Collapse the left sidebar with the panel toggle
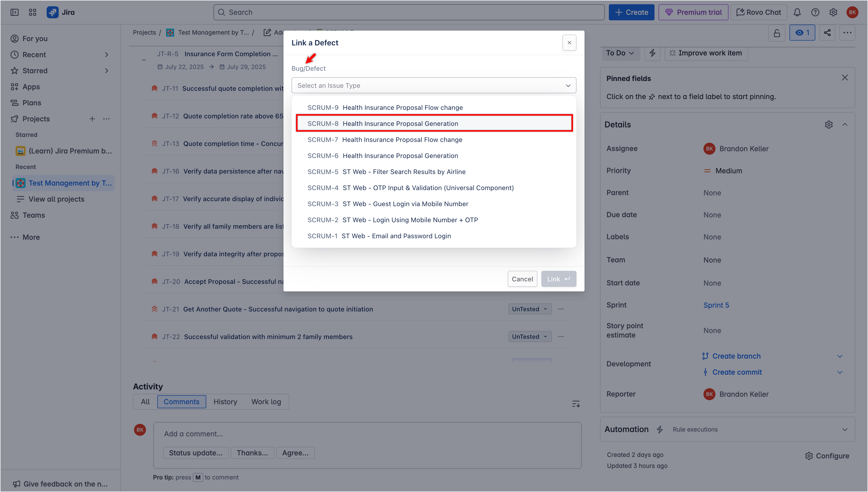The width and height of the screenshot is (868, 492). [15, 12]
